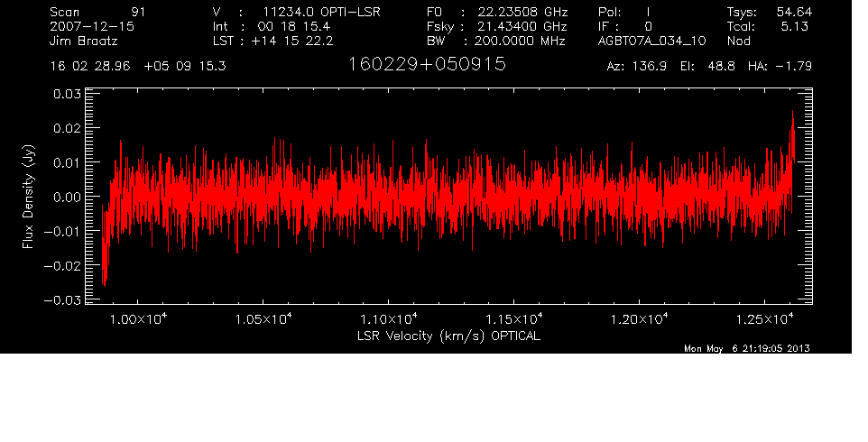The height and width of the screenshot is (442, 868).
Task: Click the LSR Velocity (km/s) OPTICAL axis label
Action: pyautogui.click(x=449, y=336)
